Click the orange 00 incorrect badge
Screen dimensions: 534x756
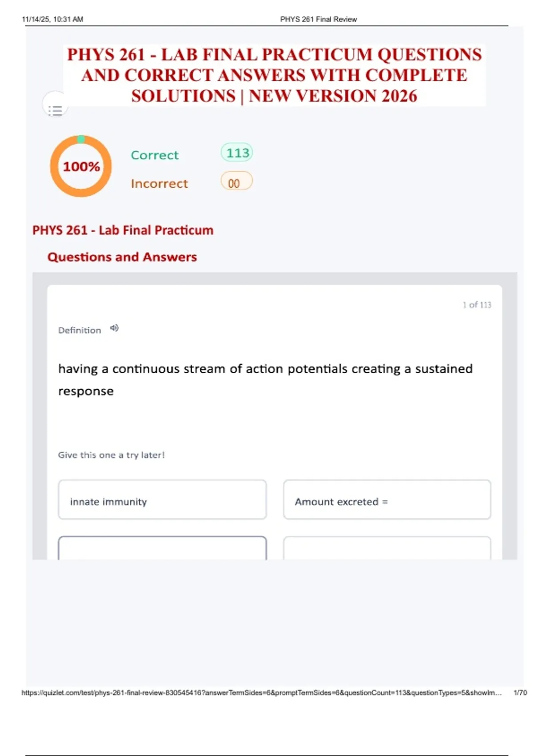point(236,182)
